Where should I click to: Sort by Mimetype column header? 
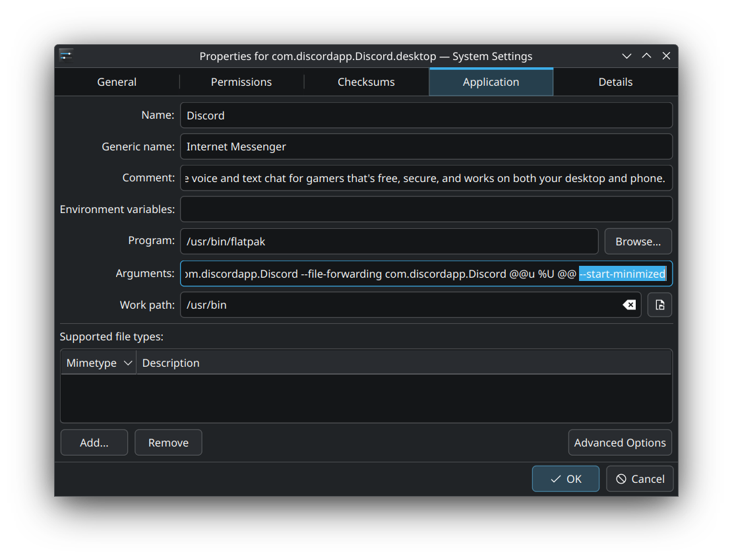coord(98,363)
